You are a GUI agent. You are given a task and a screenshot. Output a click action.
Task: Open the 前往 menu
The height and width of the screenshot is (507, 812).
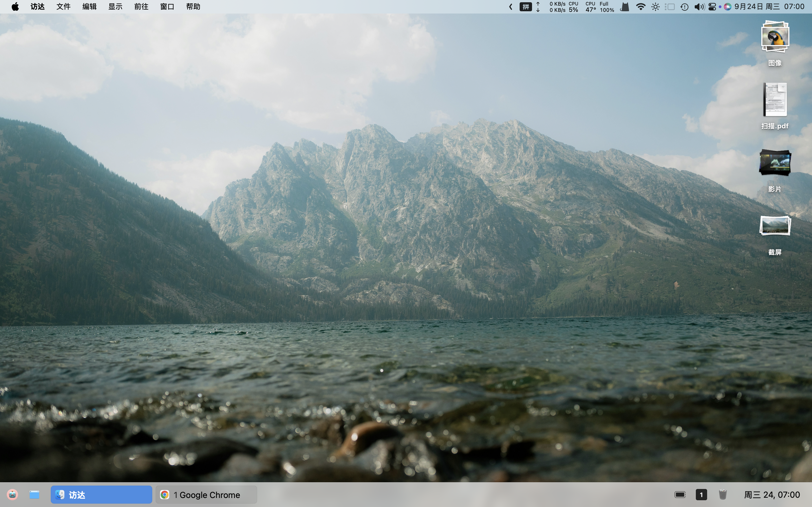[x=141, y=7]
